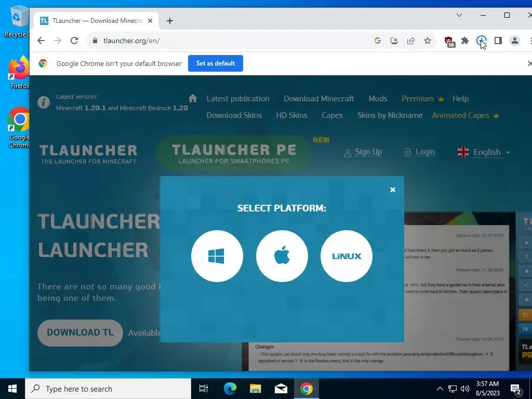
Task: Choose the Linux platform option
Action: 347,256
